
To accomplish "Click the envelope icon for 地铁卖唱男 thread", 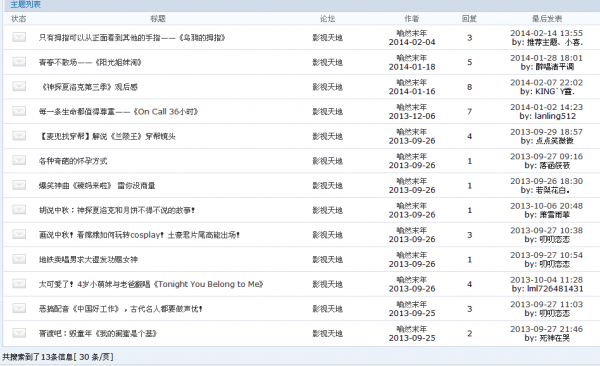I will click(19, 259).
